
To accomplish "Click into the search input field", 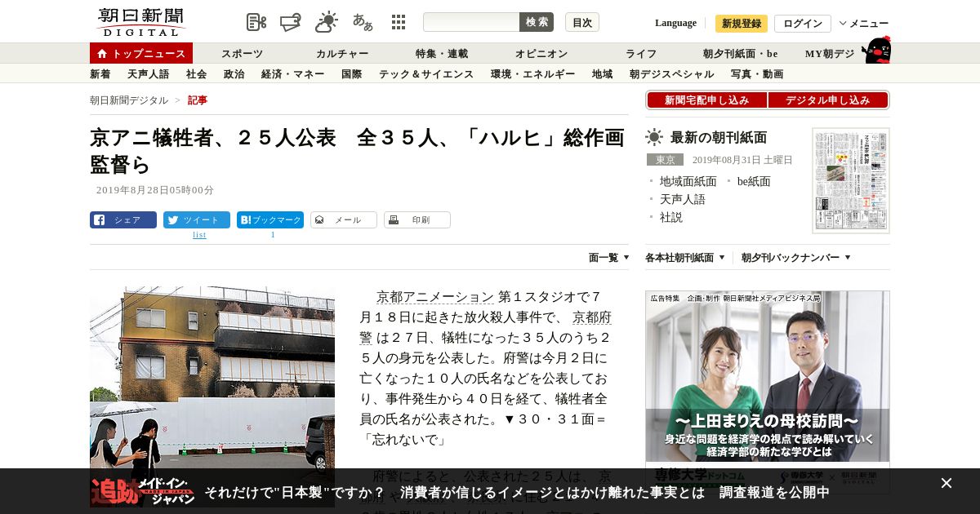I will pos(471,22).
